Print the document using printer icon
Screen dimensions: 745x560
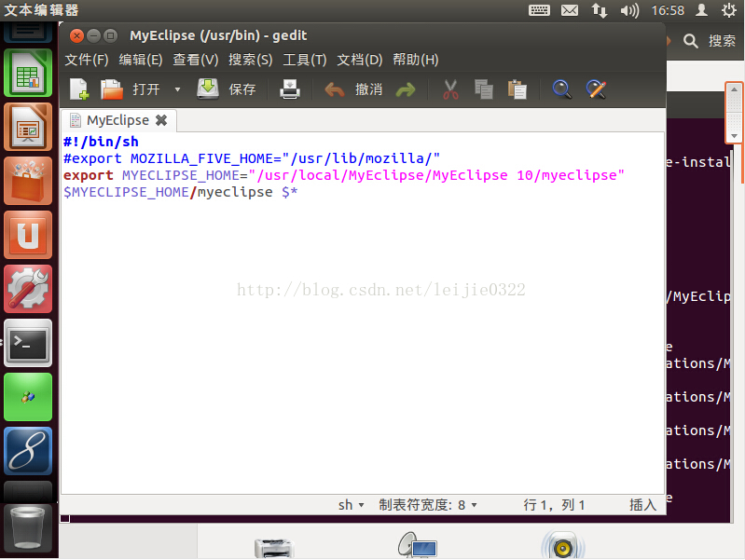290,89
